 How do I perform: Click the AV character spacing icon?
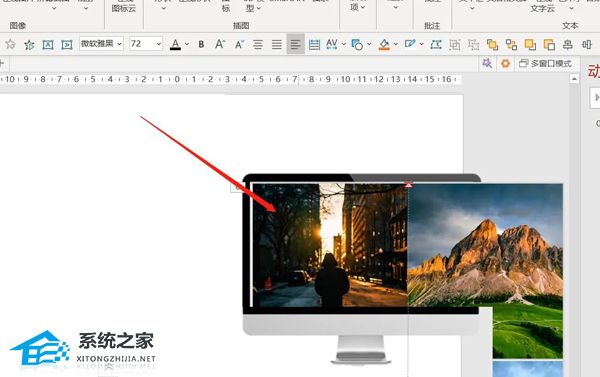click(x=332, y=44)
